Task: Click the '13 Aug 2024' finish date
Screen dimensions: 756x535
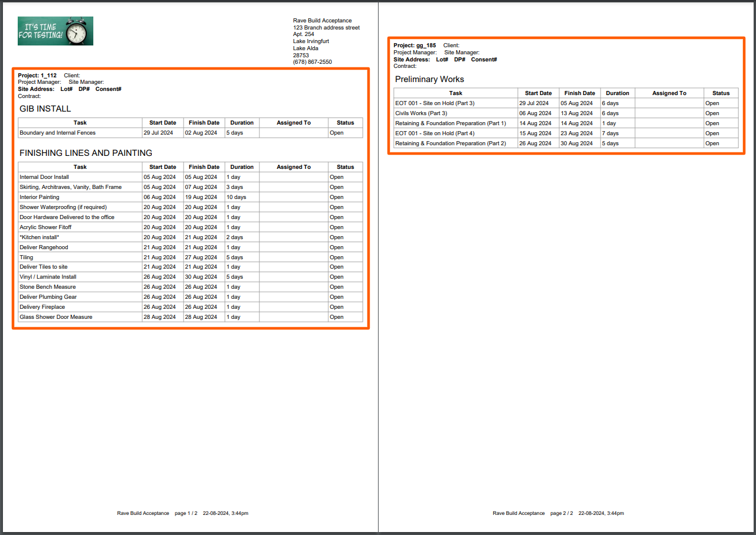Action: (576, 113)
